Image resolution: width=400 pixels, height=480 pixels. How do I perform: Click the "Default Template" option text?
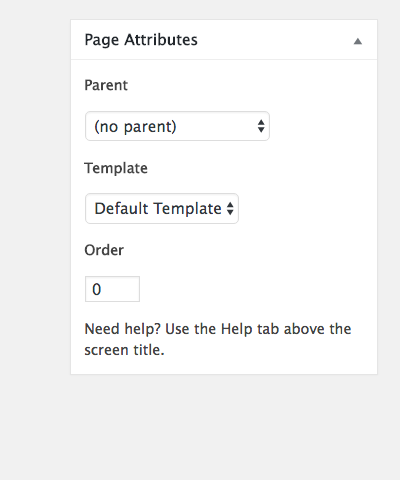(x=158, y=209)
